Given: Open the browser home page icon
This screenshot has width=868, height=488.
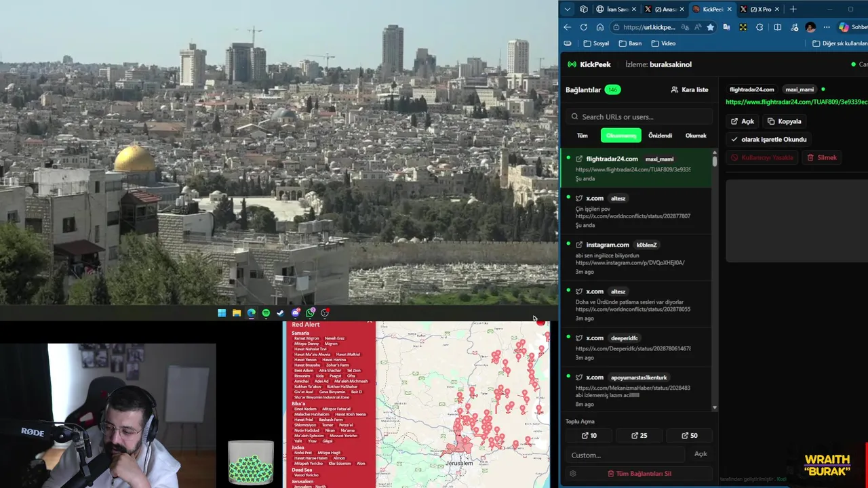Looking at the screenshot, I should tap(600, 27).
